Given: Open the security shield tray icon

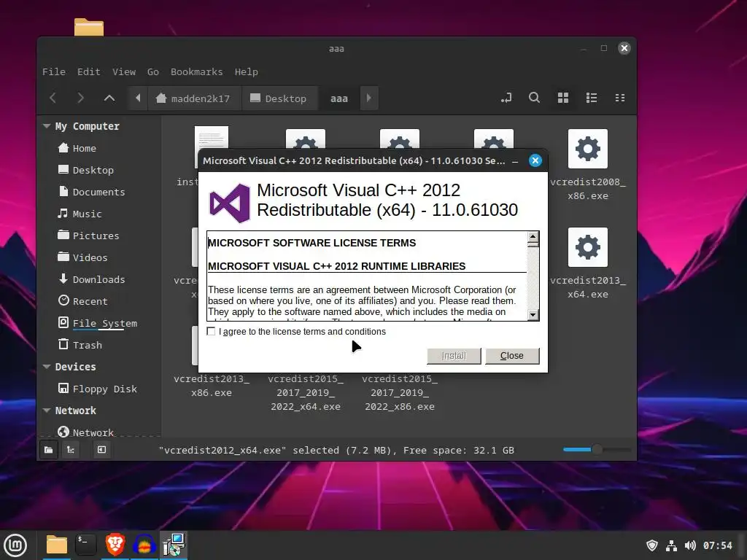Looking at the screenshot, I should point(651,545).
